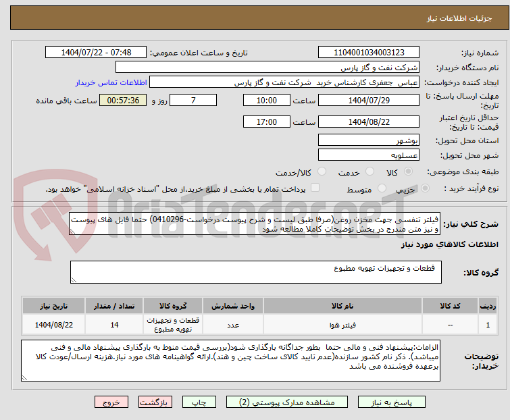Open اطلاعات تماس خریدار link

111,82
